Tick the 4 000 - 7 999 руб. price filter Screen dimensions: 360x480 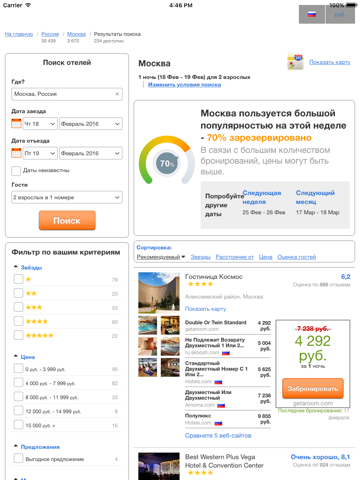(18, 383)
